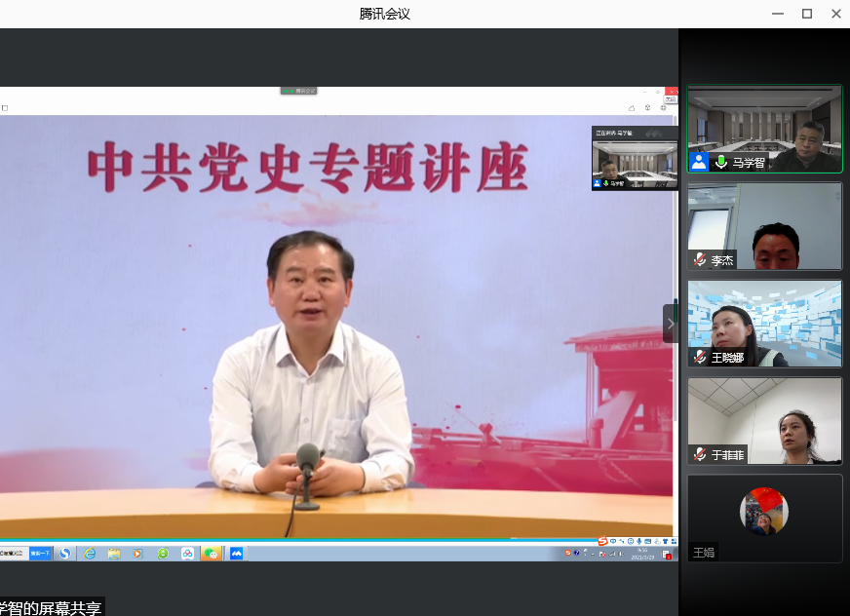Click the small floating 马学智 speaker preview

[635, 158]
